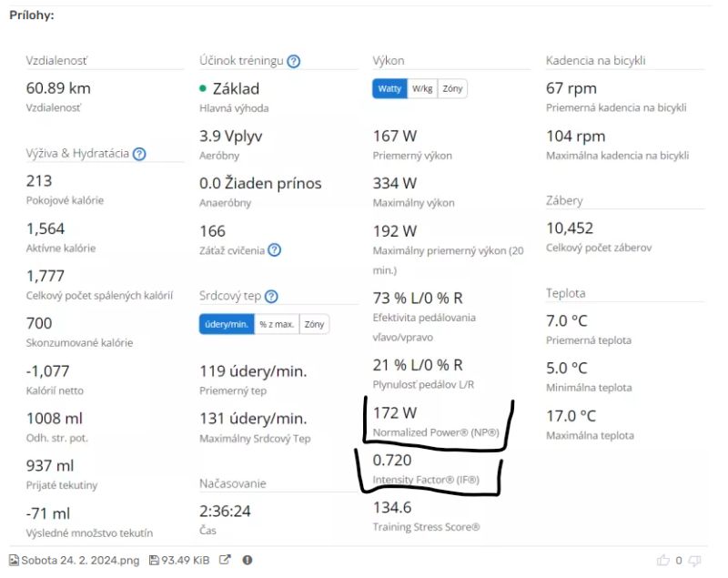728x578 pixels.
Task: Open Sobota 24. 2. 2024.png attachment
Action: click(80, 561)
